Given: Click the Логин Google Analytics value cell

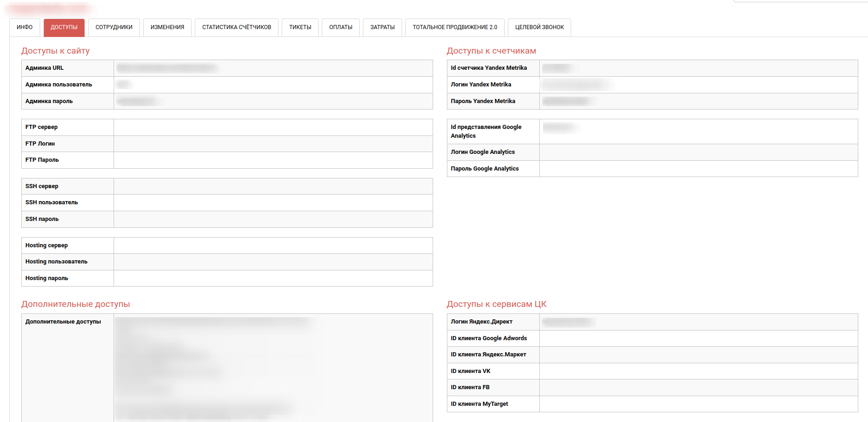Looking at the screenshot, I should coord(698,152).
